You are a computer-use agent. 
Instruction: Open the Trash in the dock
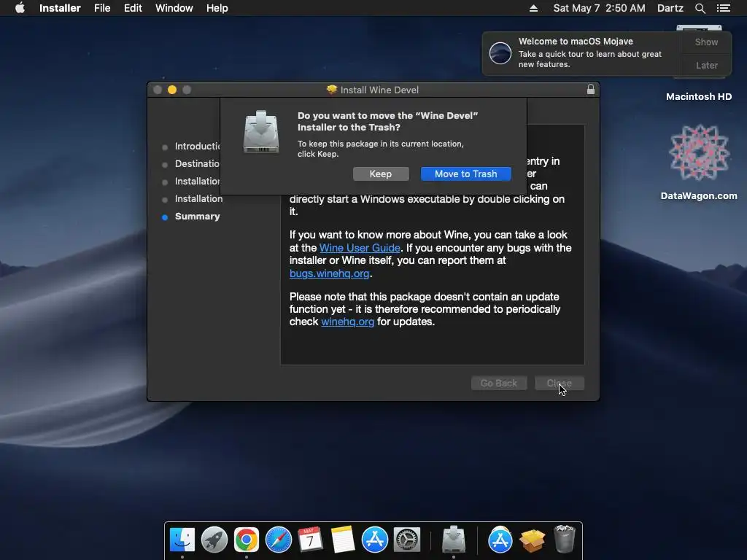coord(565,540)
